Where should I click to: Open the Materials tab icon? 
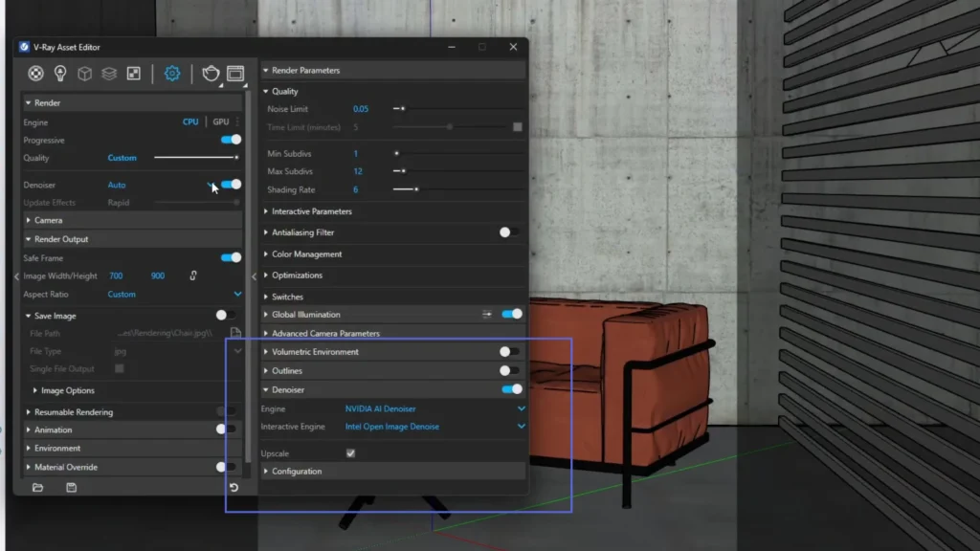tap(35, 74)
